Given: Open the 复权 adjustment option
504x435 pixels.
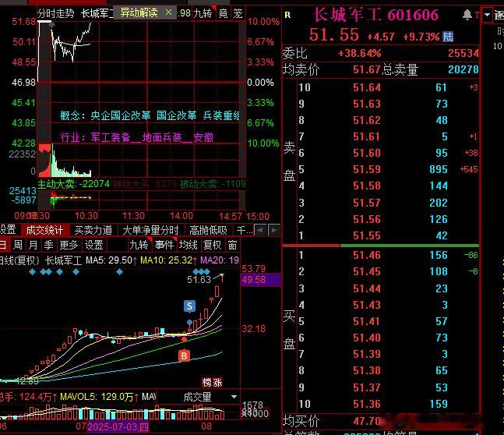Looking at the screenshot, I should (x=212, y=245).
